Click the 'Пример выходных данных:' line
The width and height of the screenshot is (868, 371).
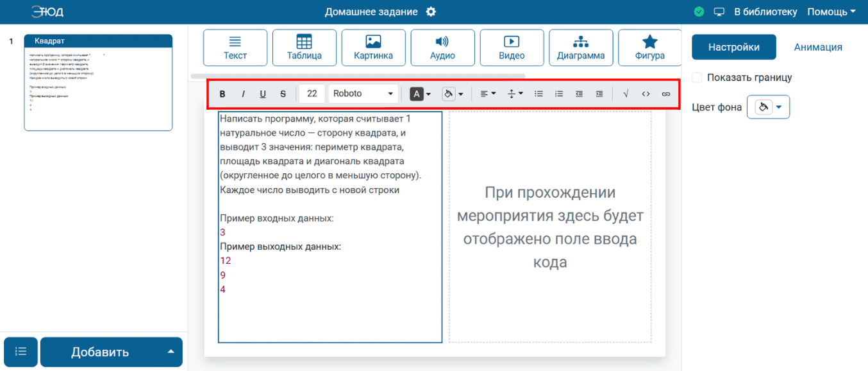pos(280,246)
